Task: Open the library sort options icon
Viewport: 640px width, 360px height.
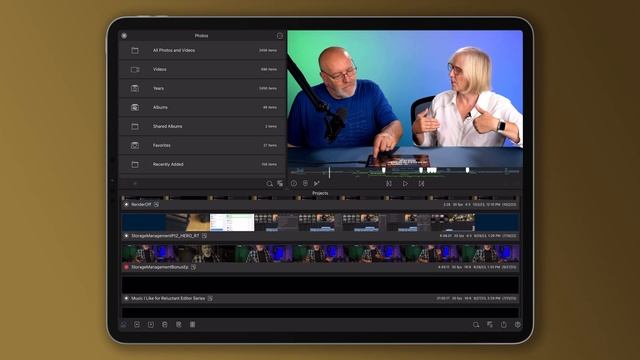Action: pos(280,184)
